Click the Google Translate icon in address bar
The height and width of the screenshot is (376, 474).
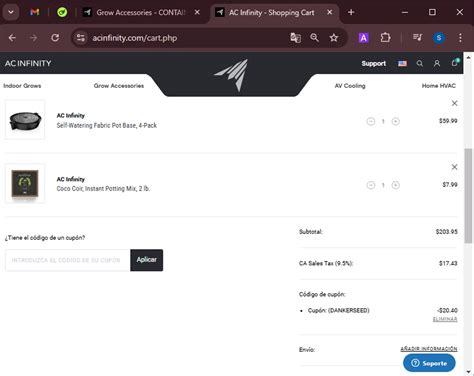[x=295, y=38]
